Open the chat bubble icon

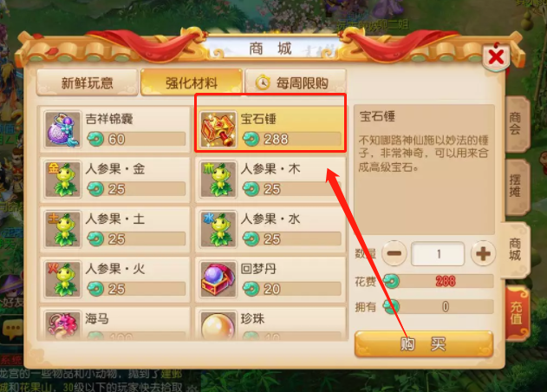coord(12,330)
